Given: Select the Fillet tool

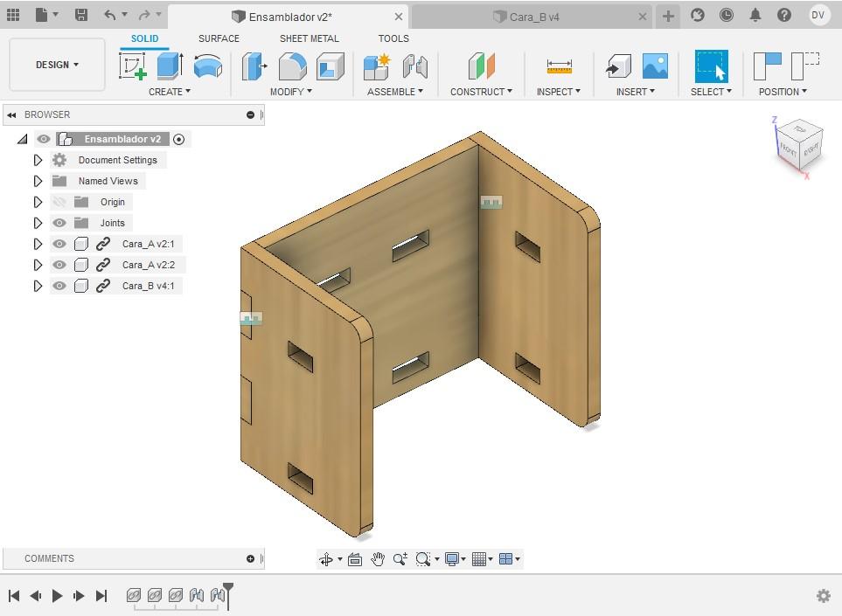Looking at the screenshot, I should pyautogui.click(x=293, y=66).
